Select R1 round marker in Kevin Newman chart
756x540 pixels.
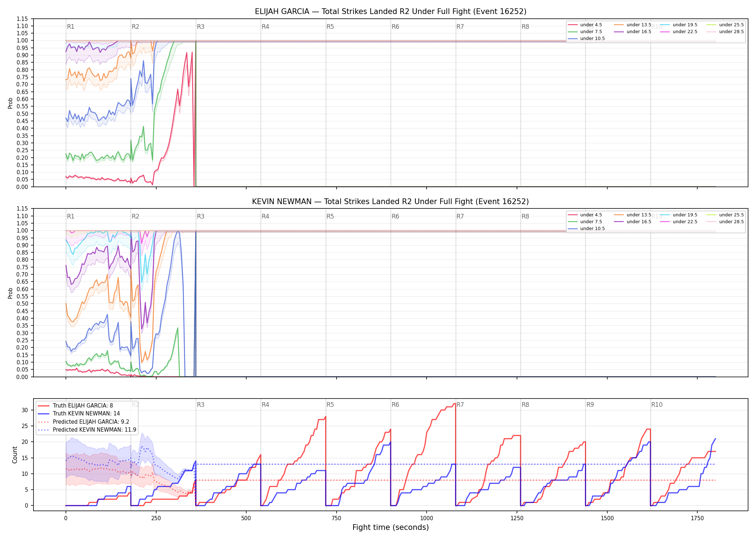click(71, 216)
